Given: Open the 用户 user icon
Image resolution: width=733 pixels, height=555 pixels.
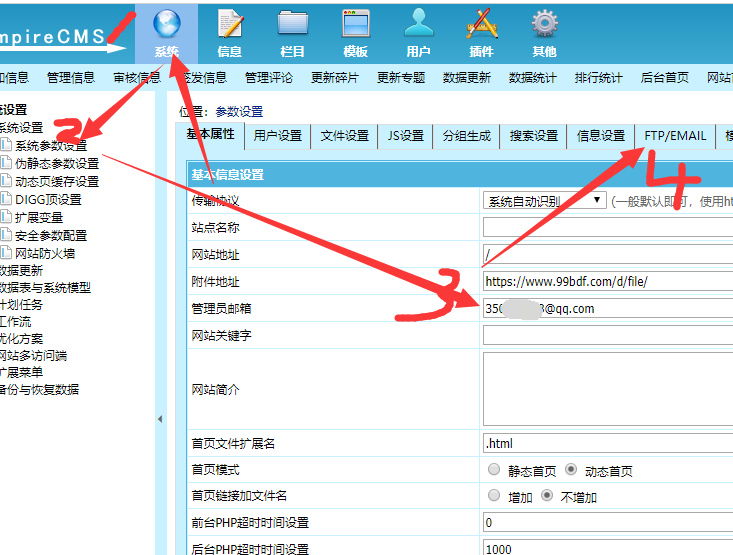Looking at the screenshot, I should coord(418,25).
